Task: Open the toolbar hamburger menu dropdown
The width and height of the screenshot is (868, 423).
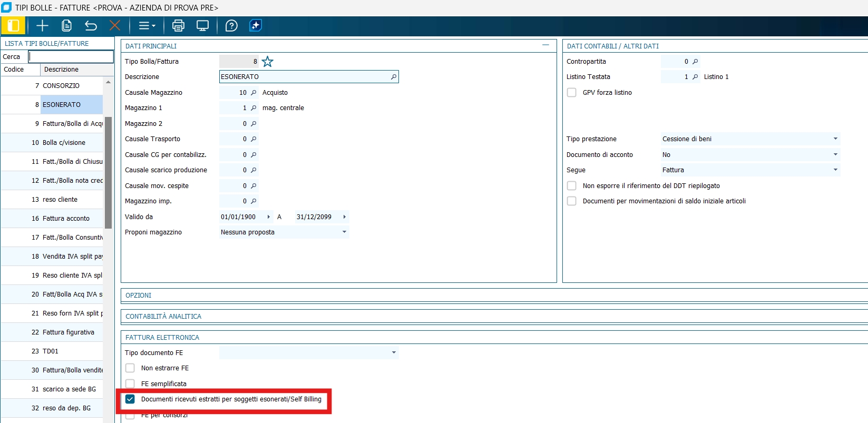Action: [147, 26]
